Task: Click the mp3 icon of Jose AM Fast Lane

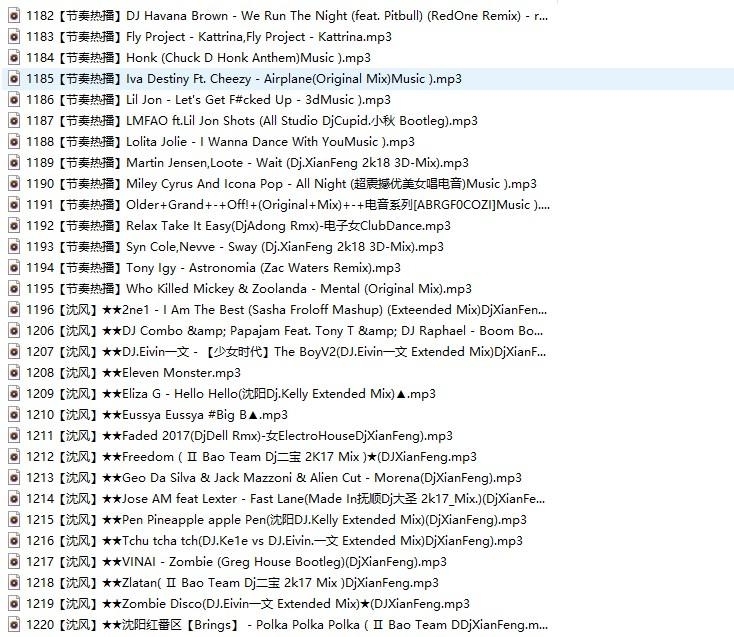Action: point(14,499)
